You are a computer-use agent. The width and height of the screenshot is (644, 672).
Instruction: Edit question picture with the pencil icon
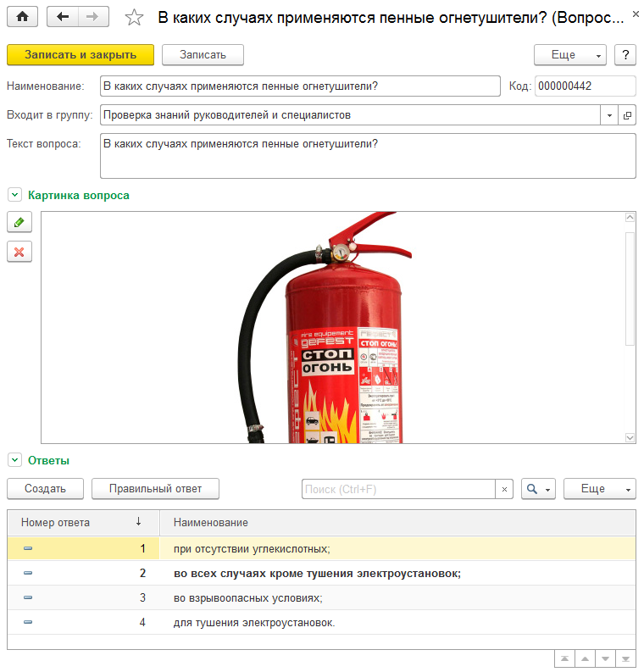[x=19, y=222]
